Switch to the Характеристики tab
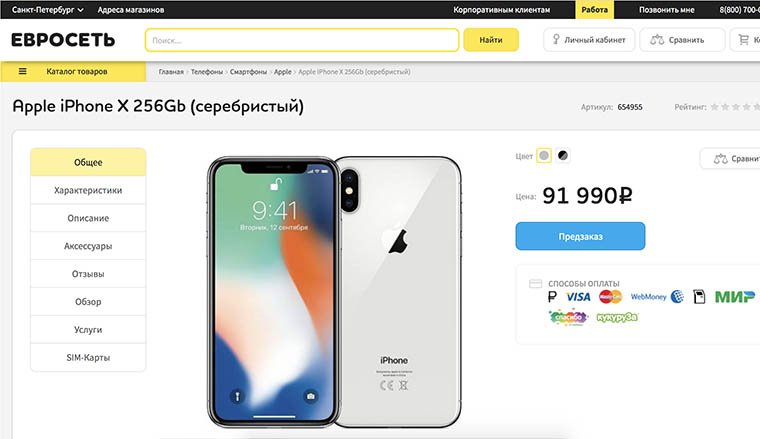This screenshot has height=439, width=760. [x=88, y=190]
